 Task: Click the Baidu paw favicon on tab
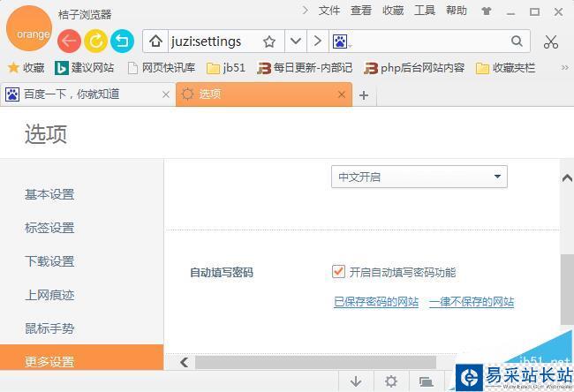[12, 94]
